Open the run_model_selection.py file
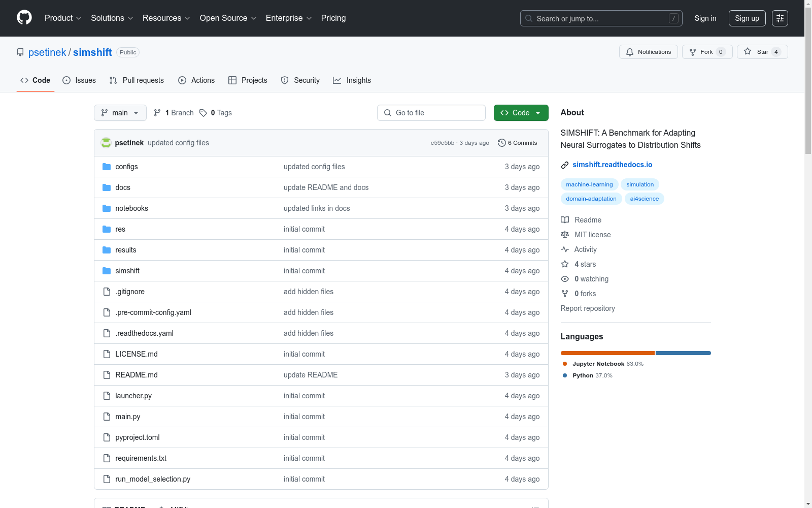 153,479
